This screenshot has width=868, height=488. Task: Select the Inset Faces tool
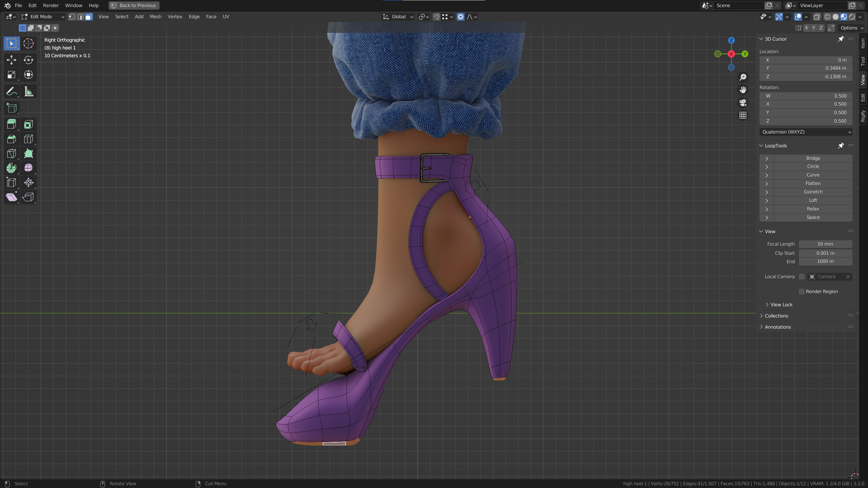coord(28,124)
